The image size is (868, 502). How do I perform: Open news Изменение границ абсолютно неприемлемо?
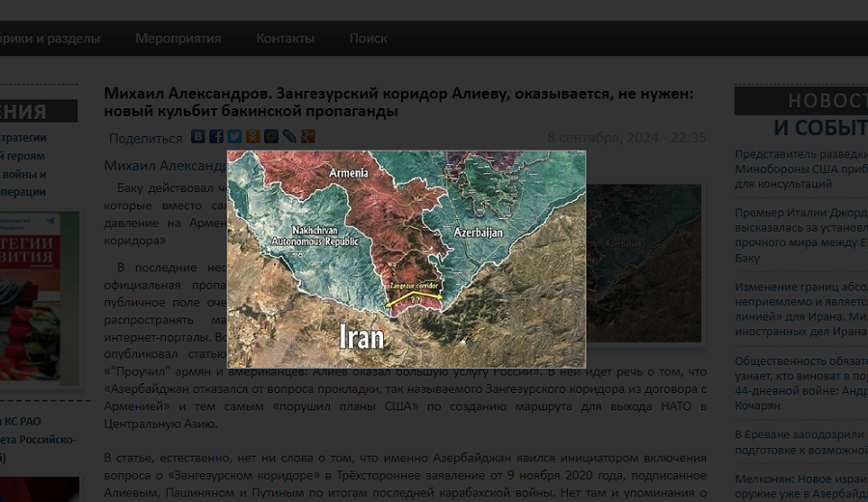tap(801, 309)
